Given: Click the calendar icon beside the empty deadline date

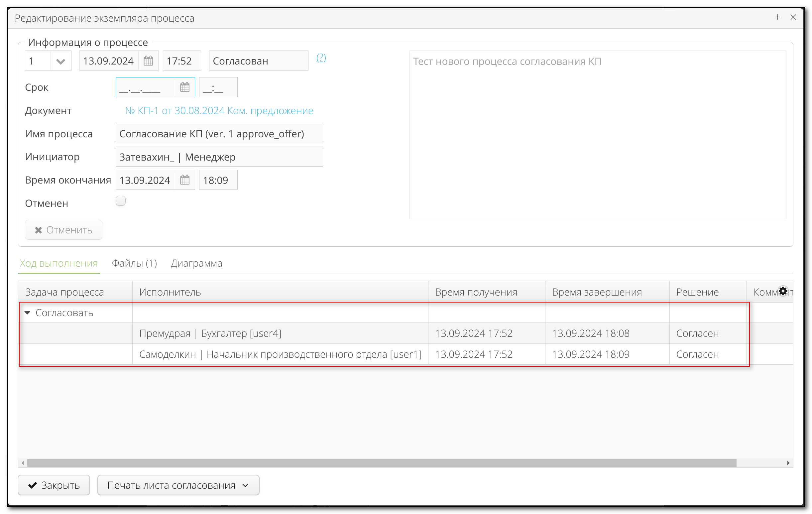Looking at the screenshot, I should pyautogui.click(x=185, y=87).
